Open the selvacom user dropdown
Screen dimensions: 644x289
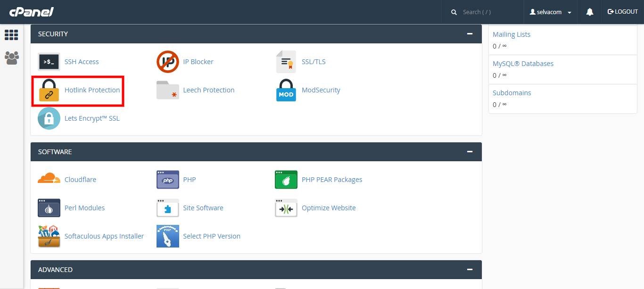click(x=551, y=12)
